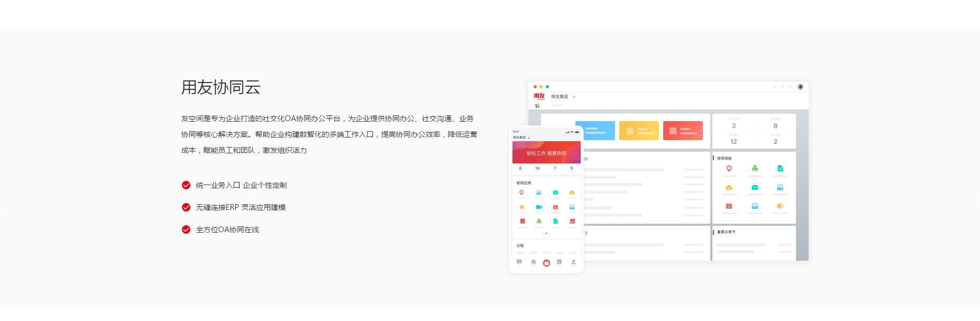
Task: Click the red checkmark beside 全方位OA协同在线
Action: pyautogui.click(x=186, y=230)
